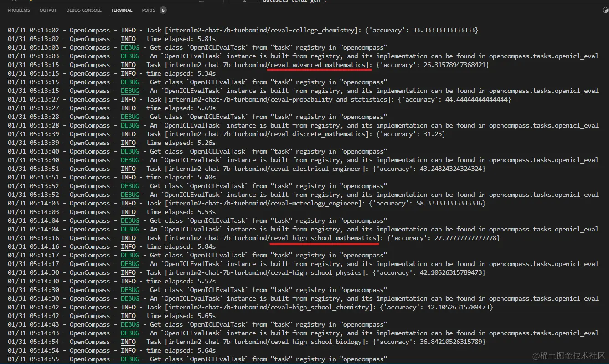Click the ceval-high_school_physics task name
Screen dimensions: 609x364
pos(316,272)
